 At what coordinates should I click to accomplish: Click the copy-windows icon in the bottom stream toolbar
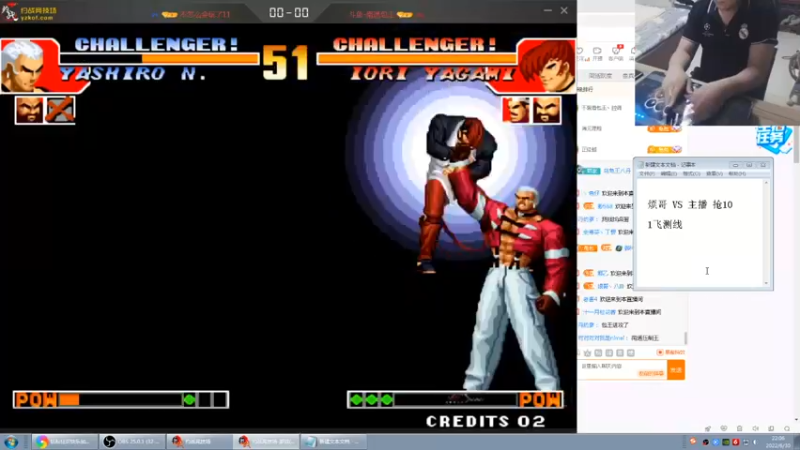tap(771, 429)
